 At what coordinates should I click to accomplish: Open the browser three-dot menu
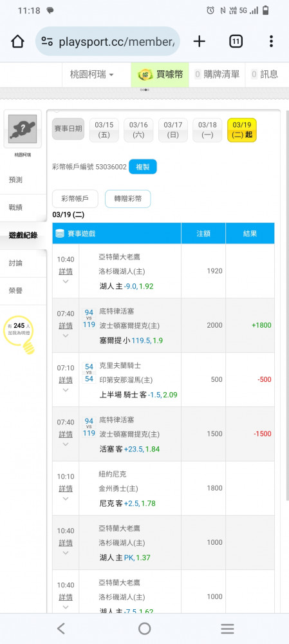coord(272,41)
